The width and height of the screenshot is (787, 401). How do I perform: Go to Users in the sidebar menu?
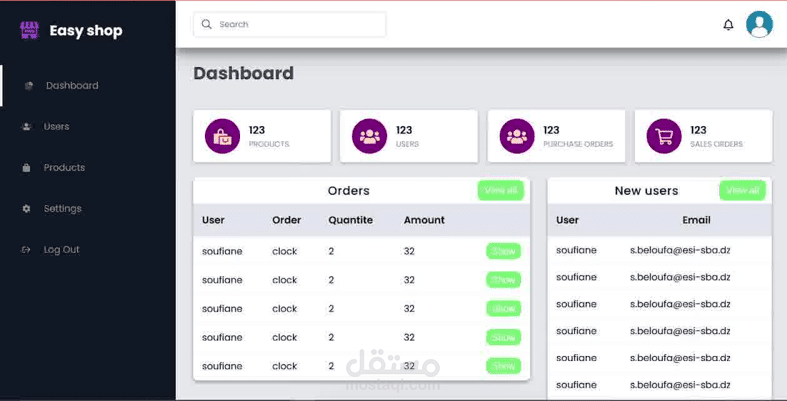[x=56, y=126]
